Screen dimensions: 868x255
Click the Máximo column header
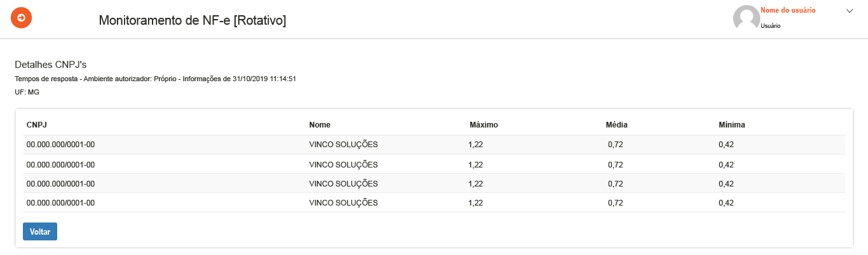484,125
